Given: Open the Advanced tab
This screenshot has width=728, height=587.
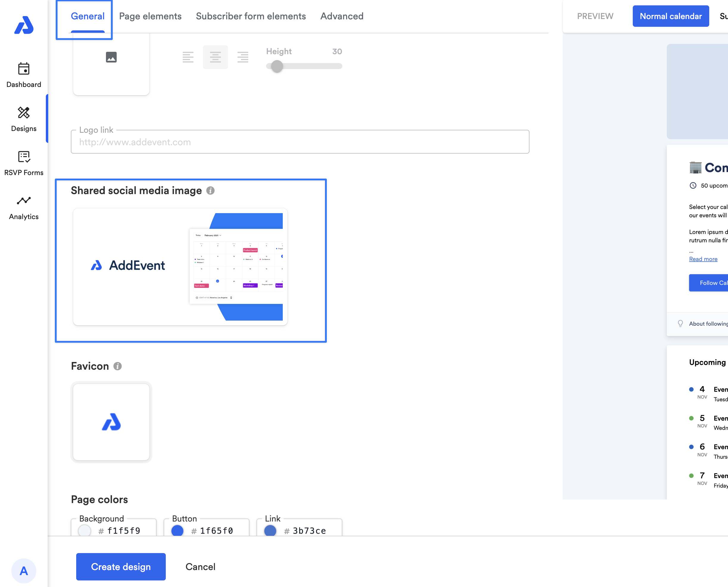Looking at the screenshot, I should 342,16.
